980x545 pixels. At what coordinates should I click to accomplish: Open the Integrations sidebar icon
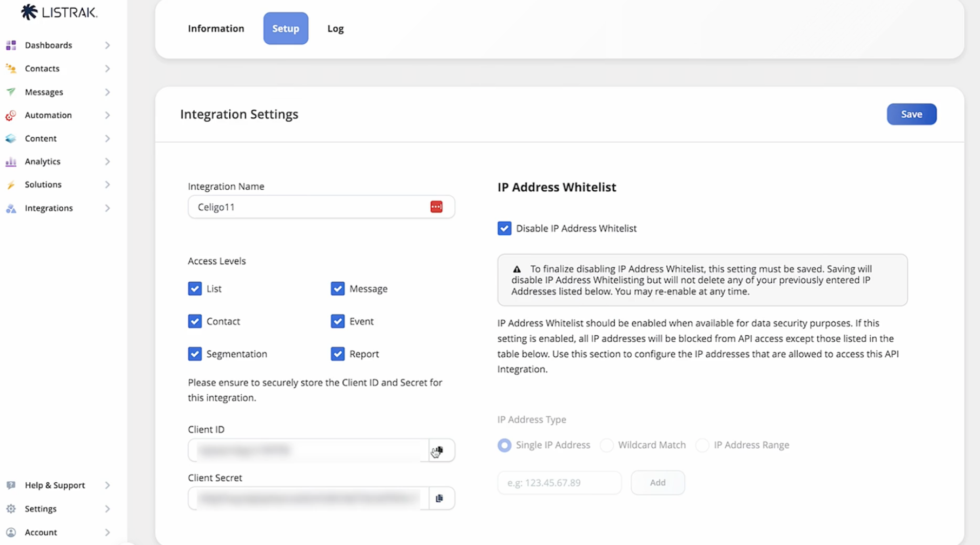pyautogui.click(x=11, y=208)
